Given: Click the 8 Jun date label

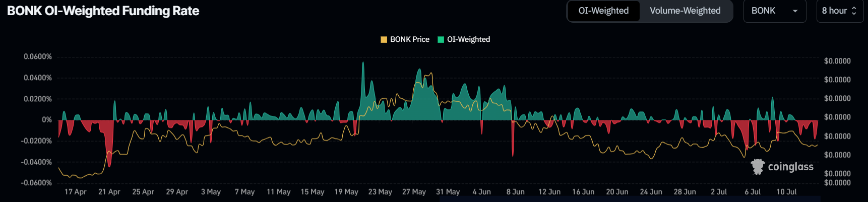Looking at the screenshot, I should 516,192.
